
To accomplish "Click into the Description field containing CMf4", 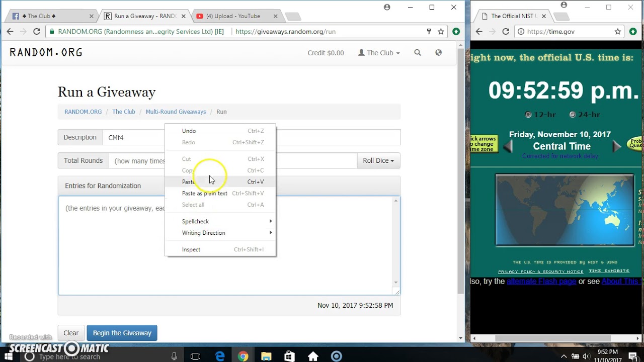I will click(252, 137).
